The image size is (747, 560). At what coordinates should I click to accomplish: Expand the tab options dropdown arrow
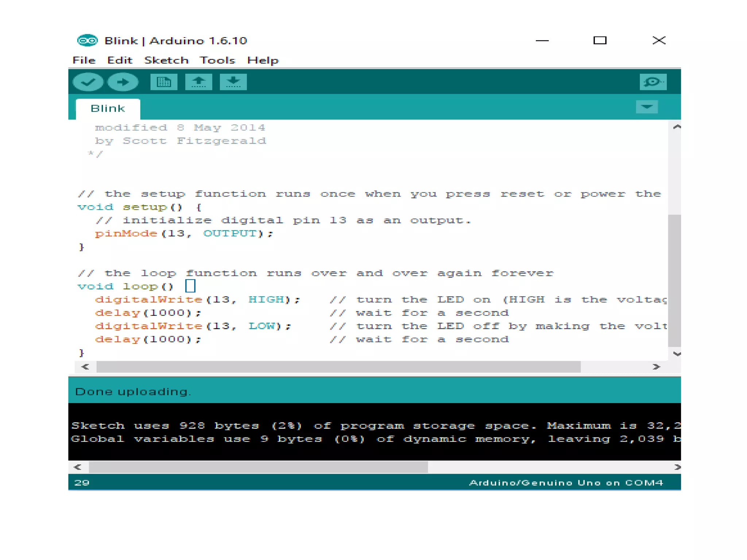pyautogui.click(x=646, y=107)
